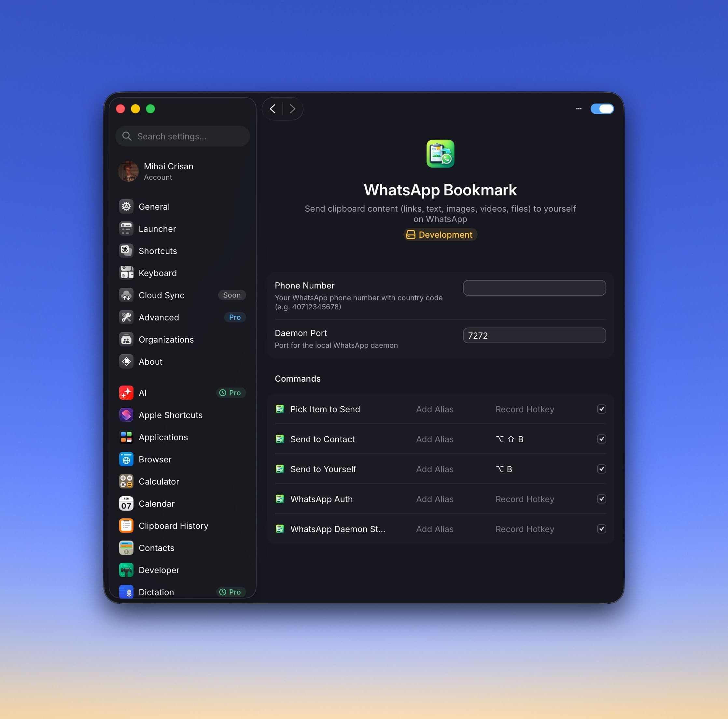This screenshot has width=728, height=719.
Task: Click Mihai Crisan's profile avatar
Action: click(x=128, y=172)
